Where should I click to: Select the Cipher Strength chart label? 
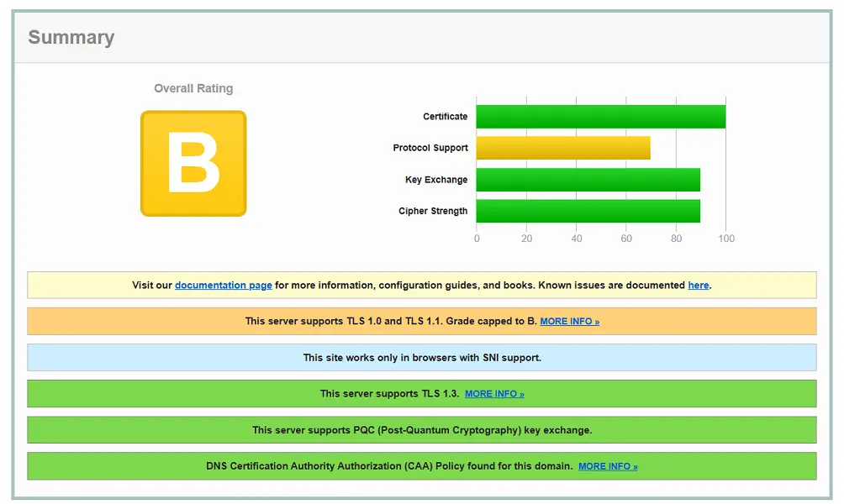(433, 211)
